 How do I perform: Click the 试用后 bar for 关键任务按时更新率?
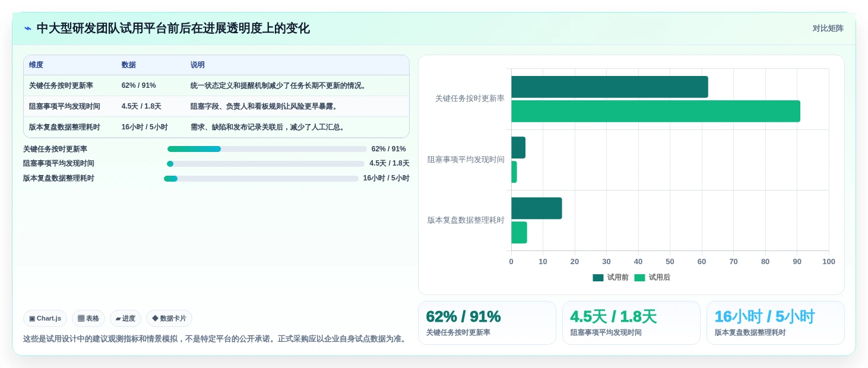(x=655, y=111)
